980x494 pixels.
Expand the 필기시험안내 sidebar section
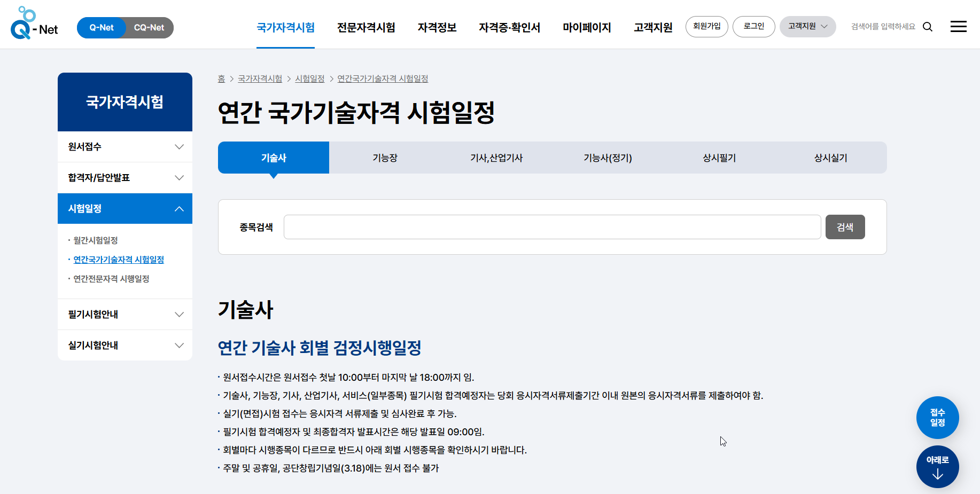pos(125,315)
